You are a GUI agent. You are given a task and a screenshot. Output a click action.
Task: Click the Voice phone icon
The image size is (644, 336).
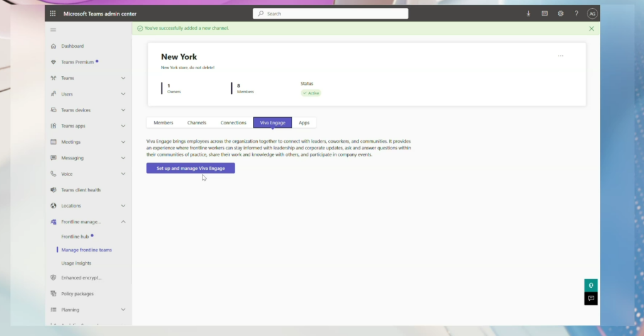53,174
